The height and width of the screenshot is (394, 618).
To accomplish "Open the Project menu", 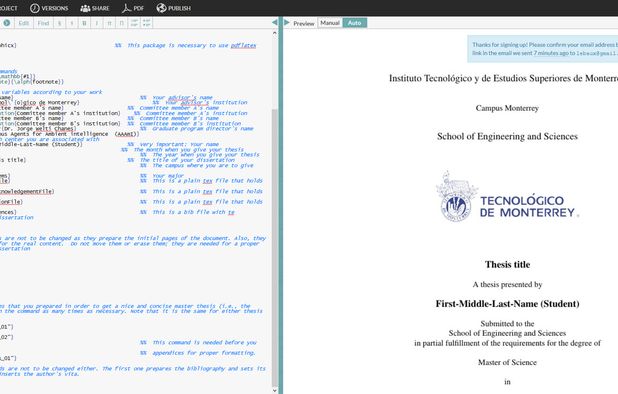I will (x=9, y=8).
